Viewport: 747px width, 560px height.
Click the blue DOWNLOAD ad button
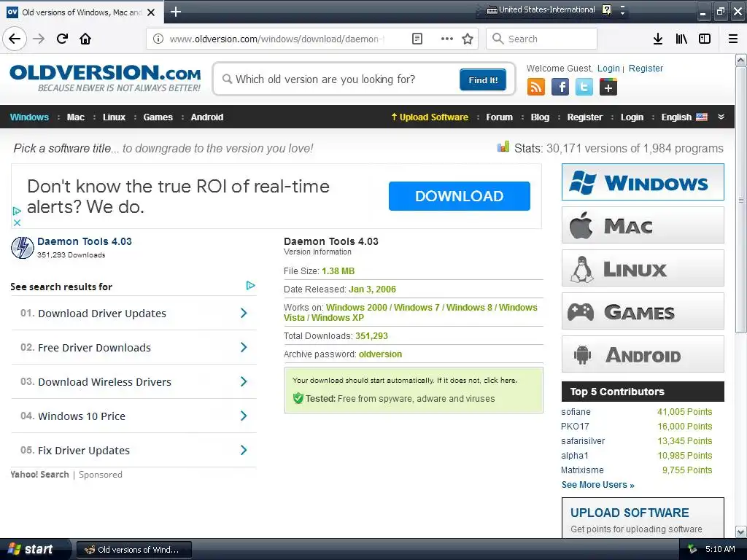[460, 195]
